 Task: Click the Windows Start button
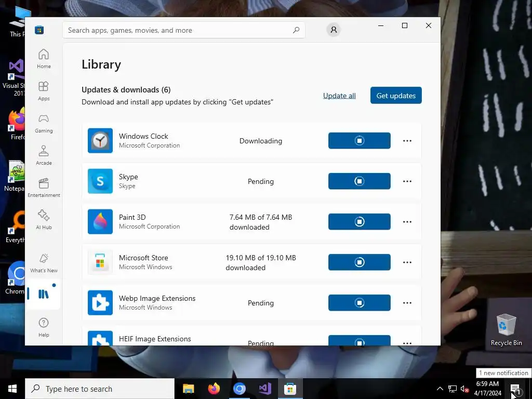tap(12, 389)
